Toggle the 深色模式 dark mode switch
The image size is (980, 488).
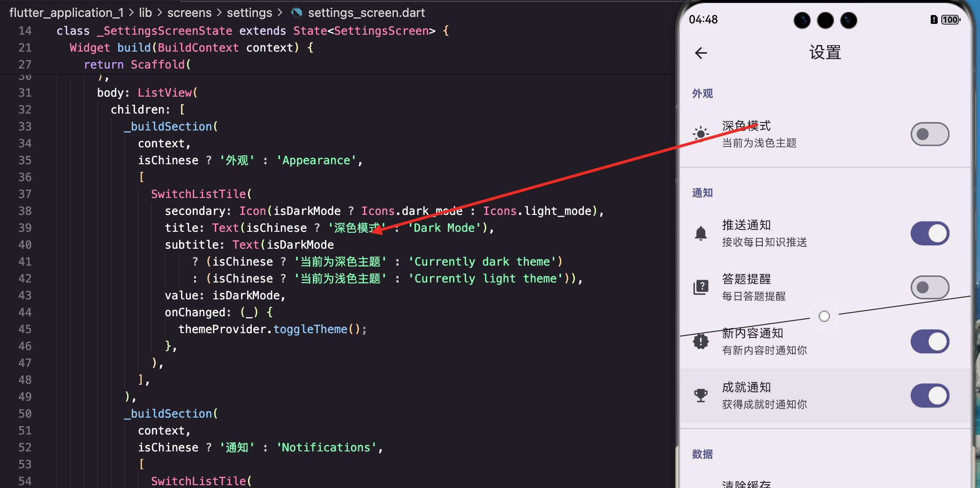point(930,134)
